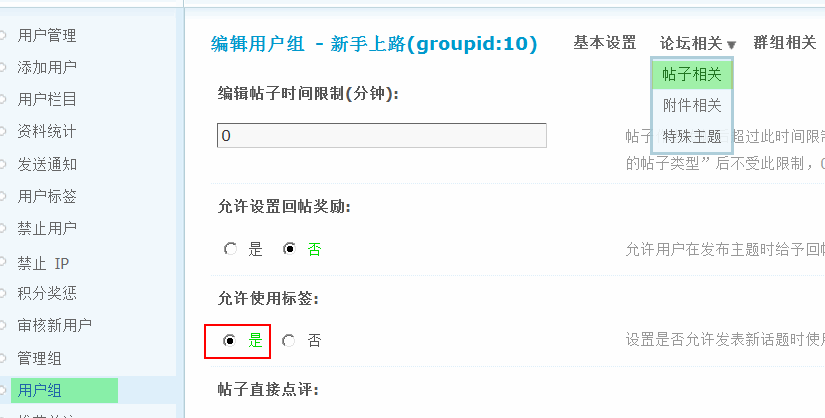Click the 编辑帖子时间限制 input field
The image size is (825, 418).
point(381,135)
